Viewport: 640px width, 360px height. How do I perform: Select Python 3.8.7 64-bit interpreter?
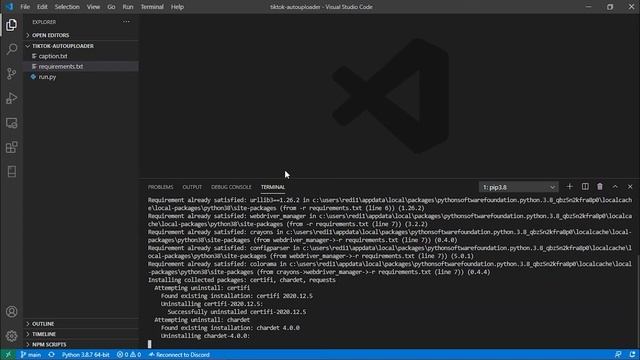[86, 355]
